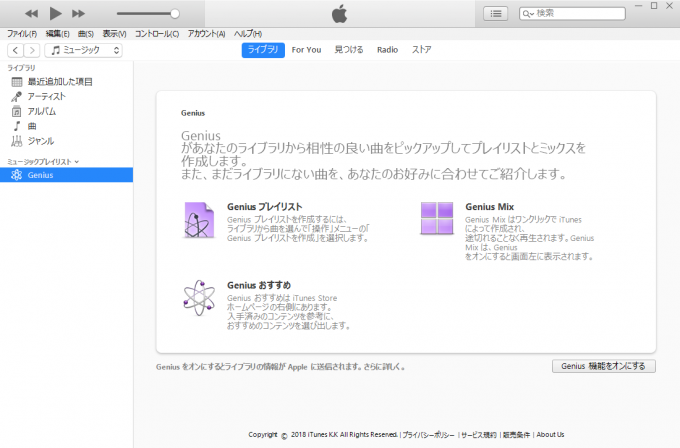The width and height of the screenshot is (680, 448).
Task: Switch to the Radio tab
Action: 387,50
